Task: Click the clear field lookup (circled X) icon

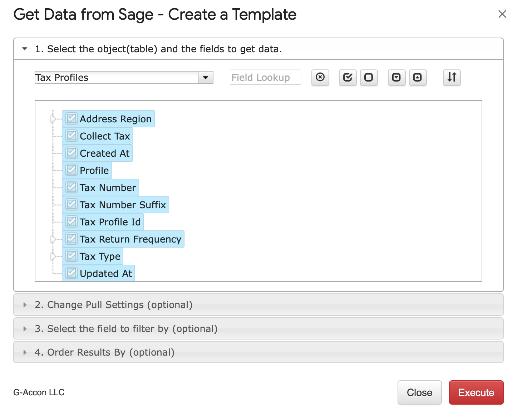Action: tap(320, 77)
